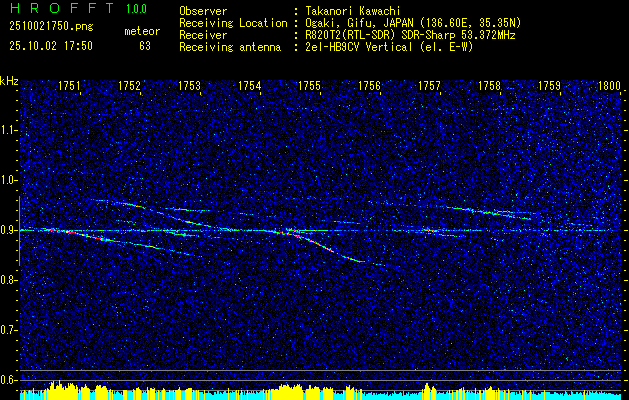This screenshot has width=629, height=400.
Task: Click the 1759 time marker
Action: (x=549, y=85)
